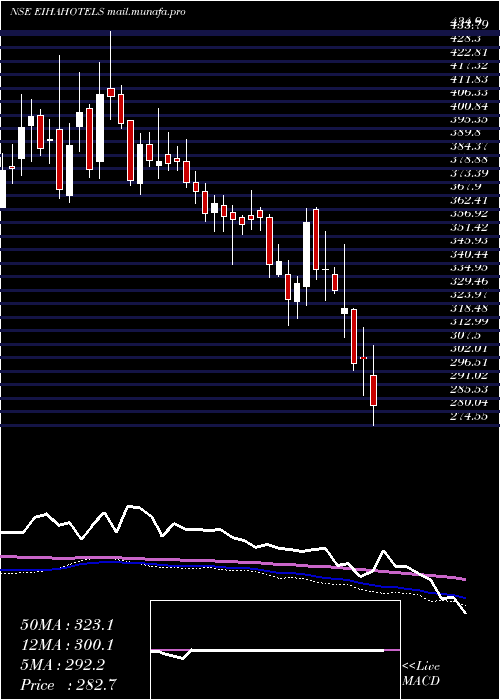The image size is (500, 700).
Task: Click the 291.02 price axis label
Action: pyautogui.click(x=469, y=376)
